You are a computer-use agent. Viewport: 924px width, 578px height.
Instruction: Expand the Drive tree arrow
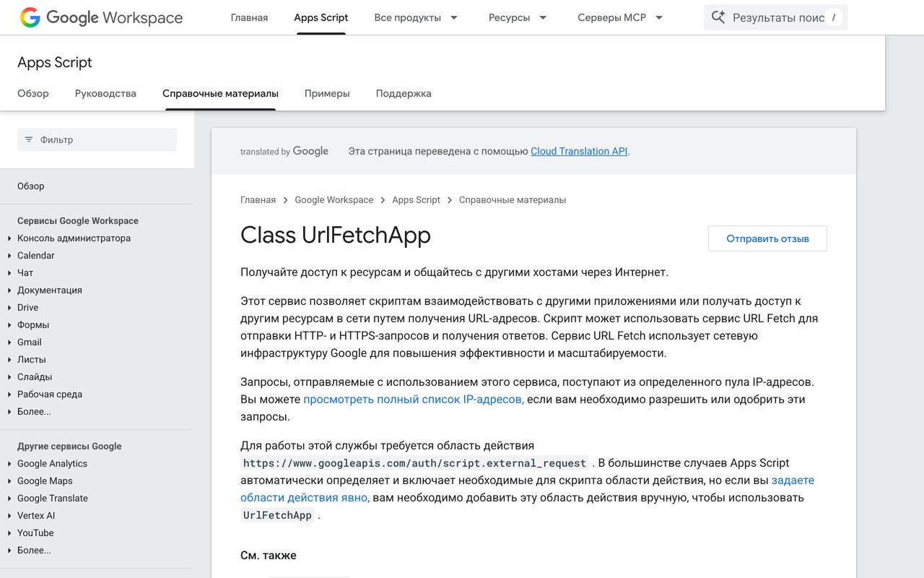pos(9,308)
